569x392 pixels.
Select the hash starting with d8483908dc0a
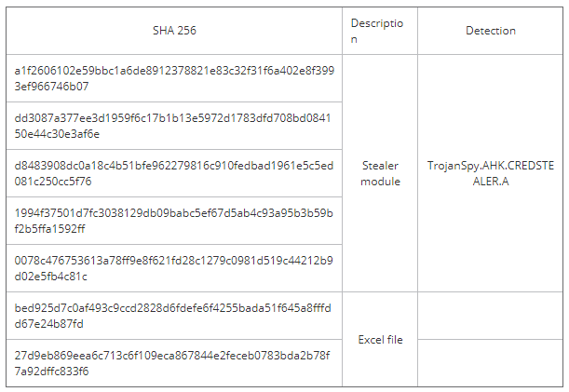(174, 173)
